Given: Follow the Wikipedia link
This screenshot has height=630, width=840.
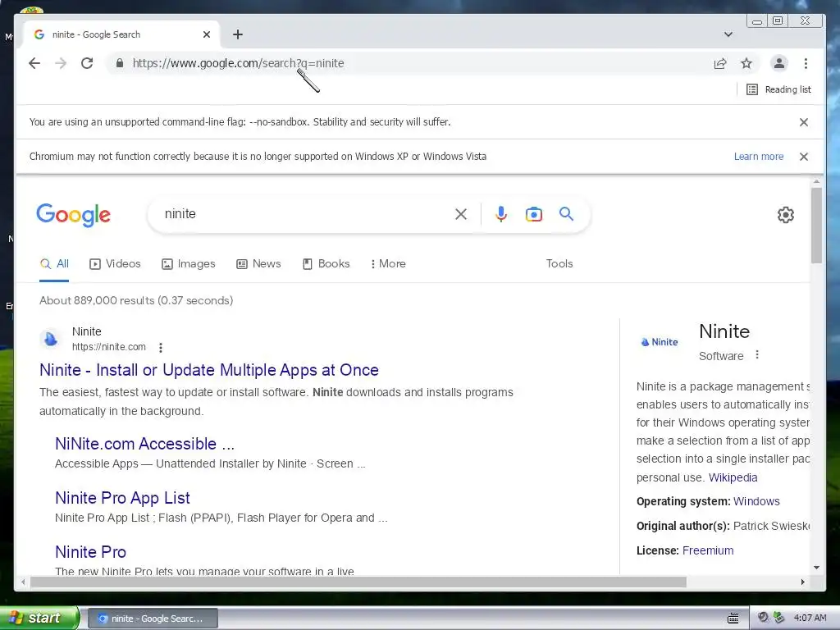Looking at the screenshot, I should tap(733, 477).
